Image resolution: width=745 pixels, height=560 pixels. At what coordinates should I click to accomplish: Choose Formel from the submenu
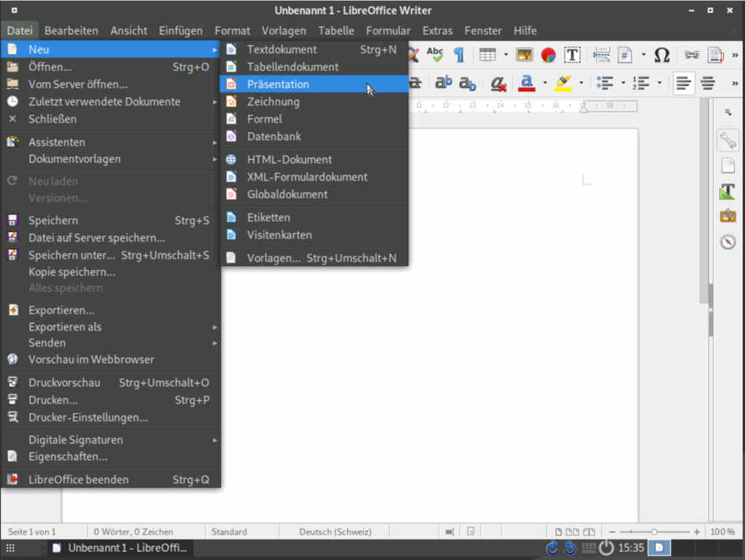pos(314,119)
